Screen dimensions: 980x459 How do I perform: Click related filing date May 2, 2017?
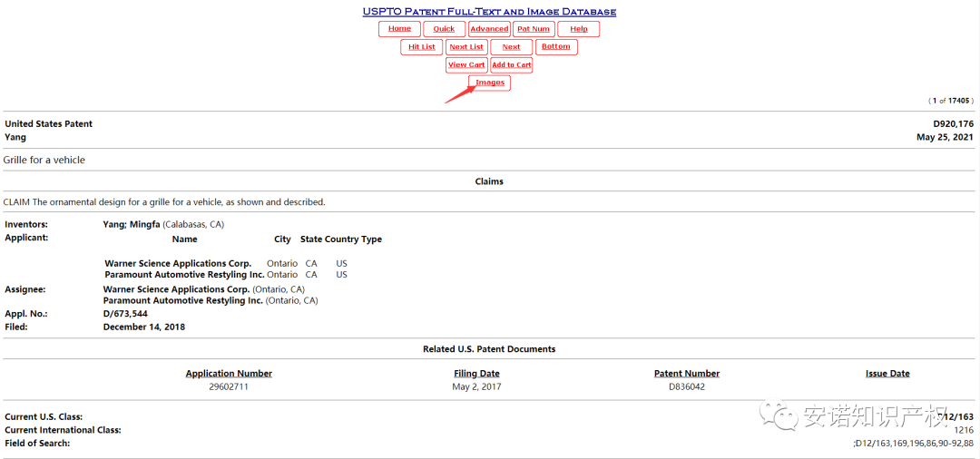pos(477,386)
